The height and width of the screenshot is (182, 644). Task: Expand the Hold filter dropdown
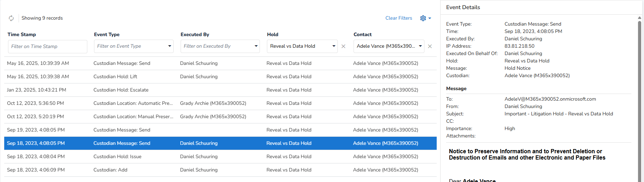pyautogui.click(x=334, y=46)
